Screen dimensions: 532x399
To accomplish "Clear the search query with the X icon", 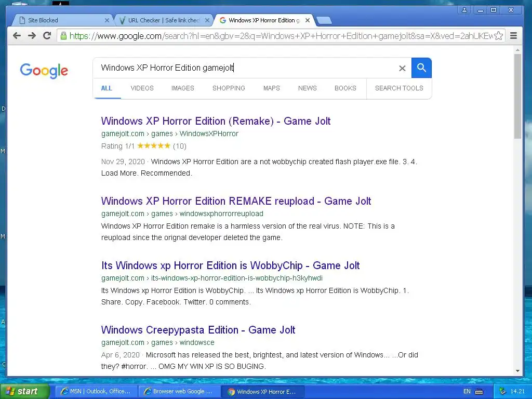I will (x=402, y=68).
